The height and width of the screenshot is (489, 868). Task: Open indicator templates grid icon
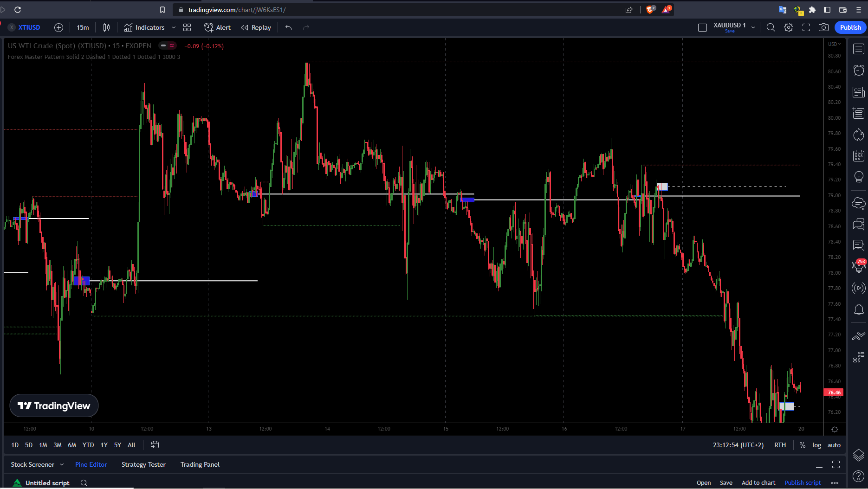tap(187, 27)
